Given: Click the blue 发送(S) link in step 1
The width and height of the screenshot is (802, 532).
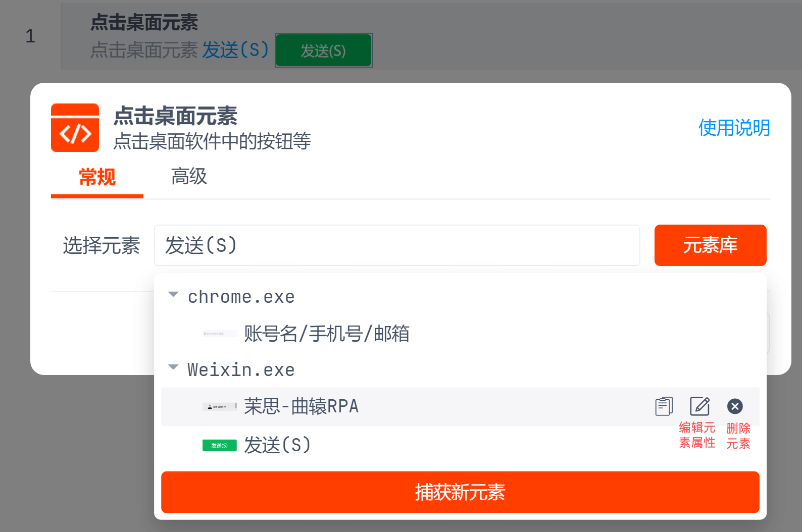Looking at the screenshot, I should coord(235,50).
